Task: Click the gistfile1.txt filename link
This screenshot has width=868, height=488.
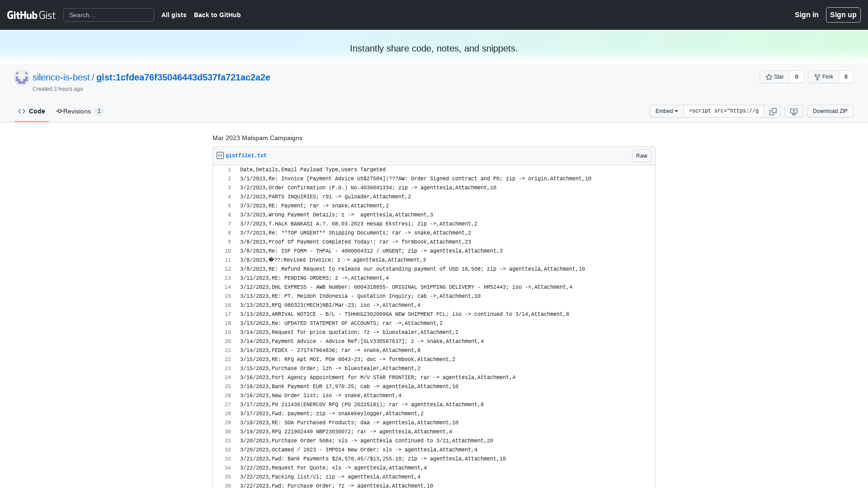Action: click(245, 155)
